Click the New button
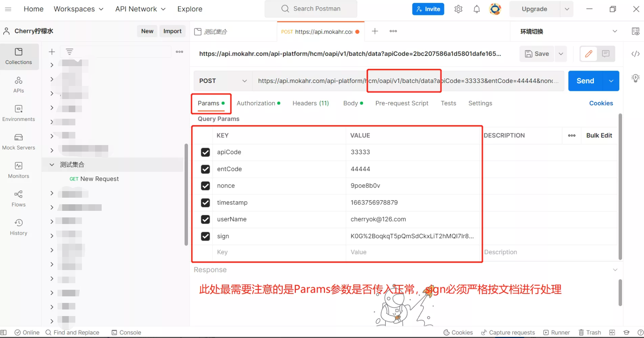The height and width of the screenshot is (338, 644). point(147,31)
